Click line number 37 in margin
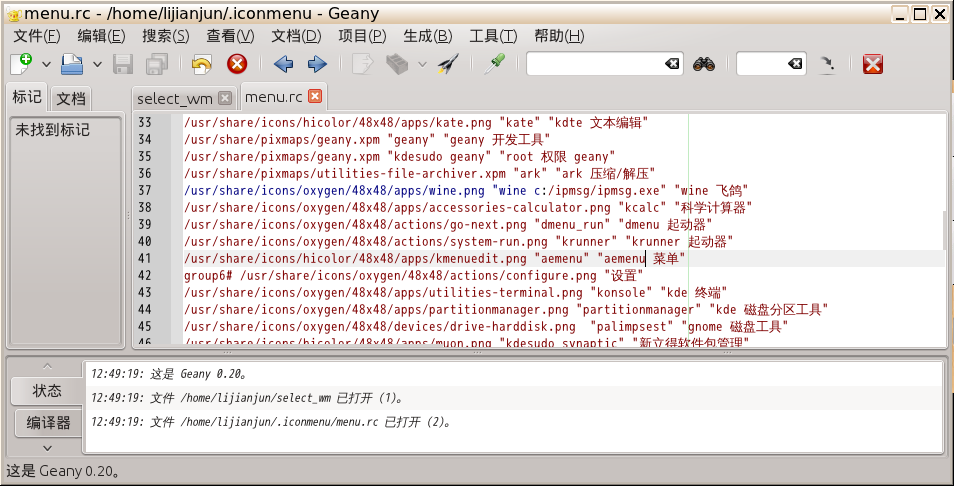 [144, 190]
